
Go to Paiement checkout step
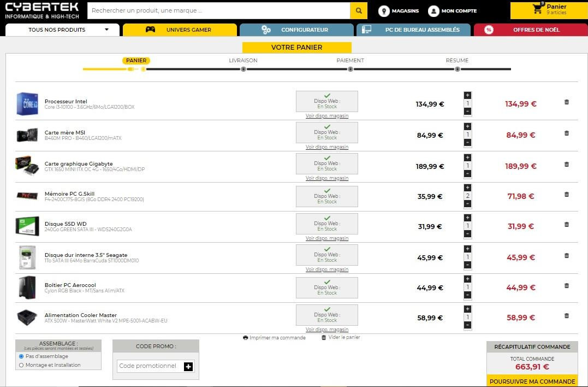(351, 61)
